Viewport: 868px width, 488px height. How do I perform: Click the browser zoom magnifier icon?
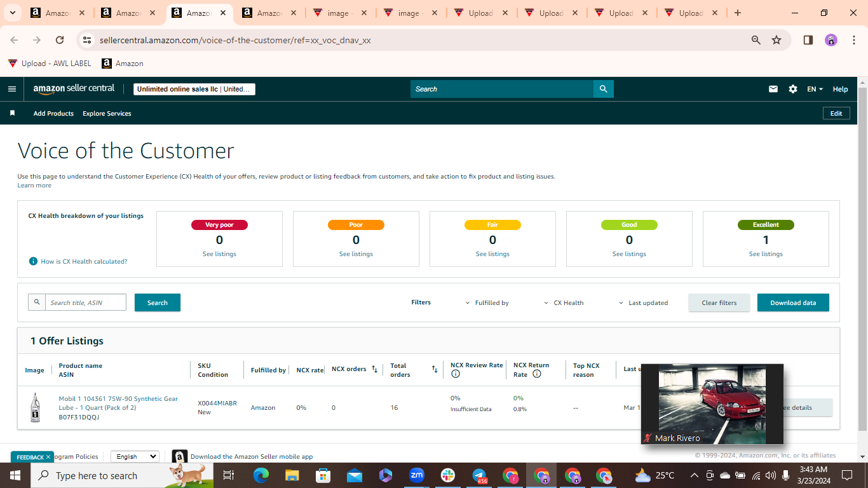[756, 40]
